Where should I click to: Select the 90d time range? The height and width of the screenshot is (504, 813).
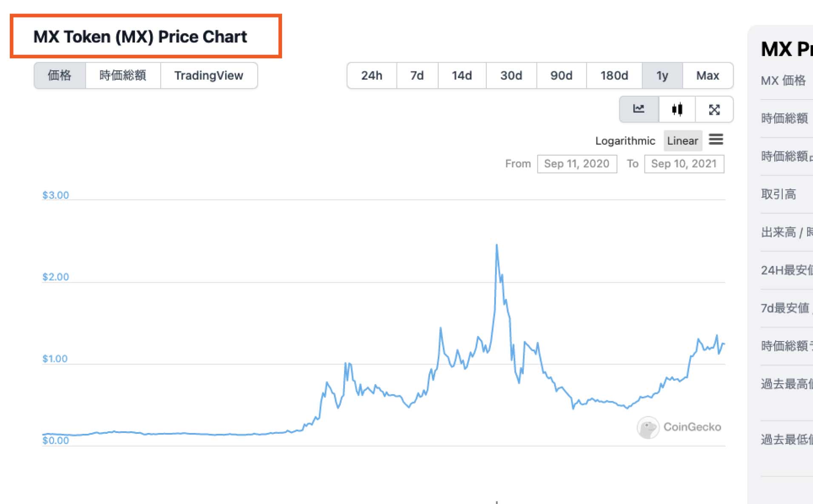[x=561, y=76]
